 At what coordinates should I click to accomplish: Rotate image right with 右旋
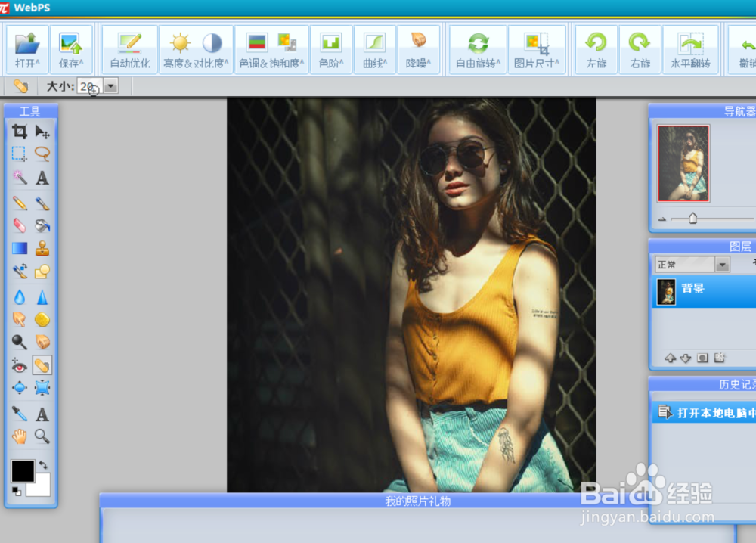click(x=640, y=50)
